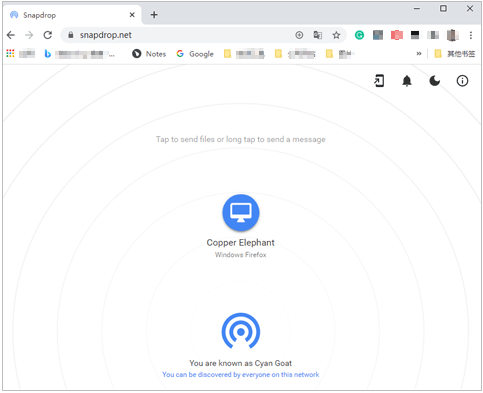
Task: Click the Snapdrop install app icon
Action: tap(379, 81)
